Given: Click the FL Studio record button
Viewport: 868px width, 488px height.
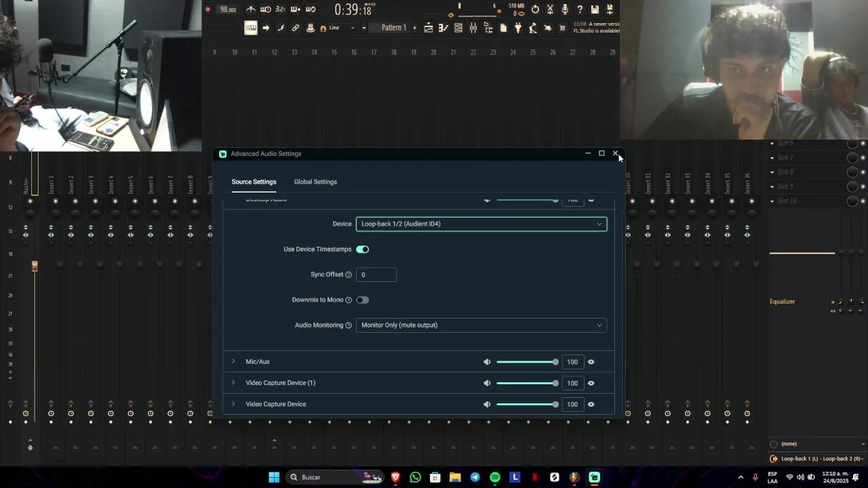Looking at the screenshot, I should click(x=208, y=9).
